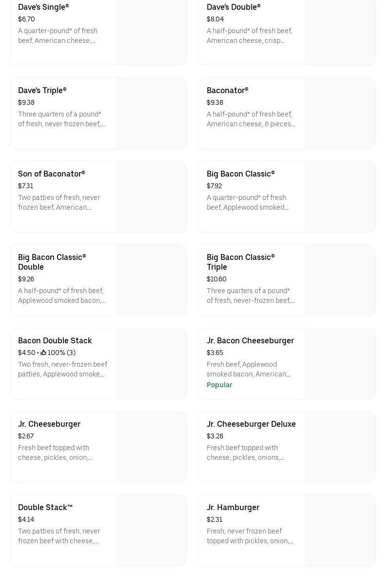Select the Jr. Bacon Cheeseburger title

(x=250, y=340)
